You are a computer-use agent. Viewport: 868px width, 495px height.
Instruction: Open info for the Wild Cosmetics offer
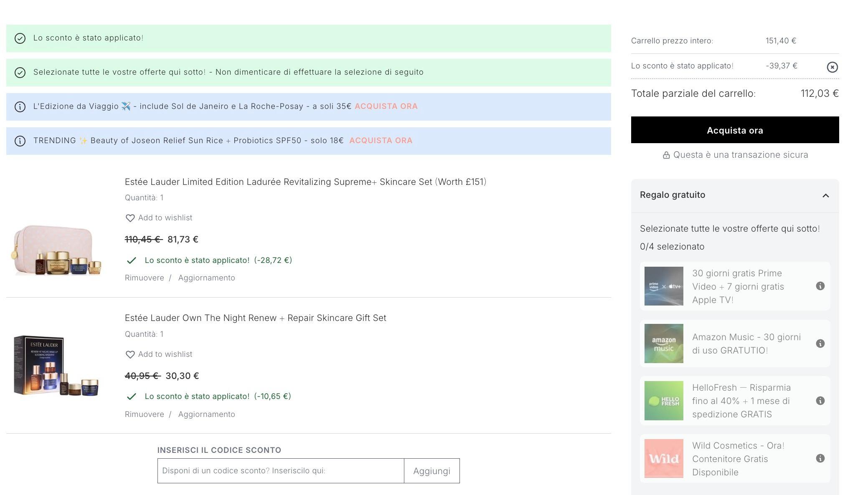[x=820, y=458]
